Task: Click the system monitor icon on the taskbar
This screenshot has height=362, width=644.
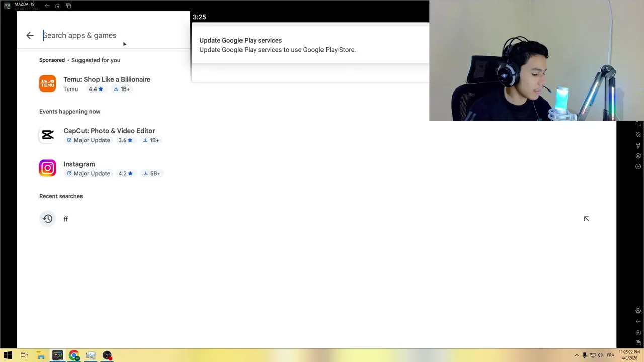Action: point(91,355)
